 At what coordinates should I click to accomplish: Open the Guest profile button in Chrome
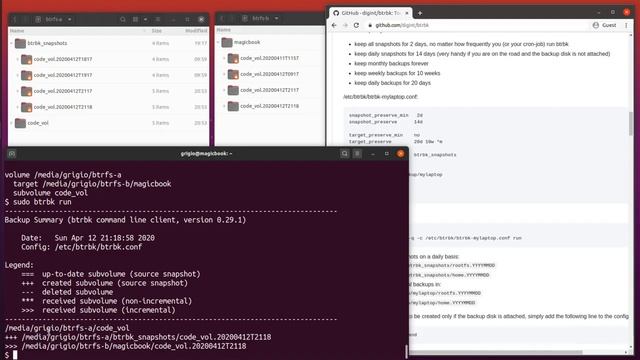pos(604,25)
